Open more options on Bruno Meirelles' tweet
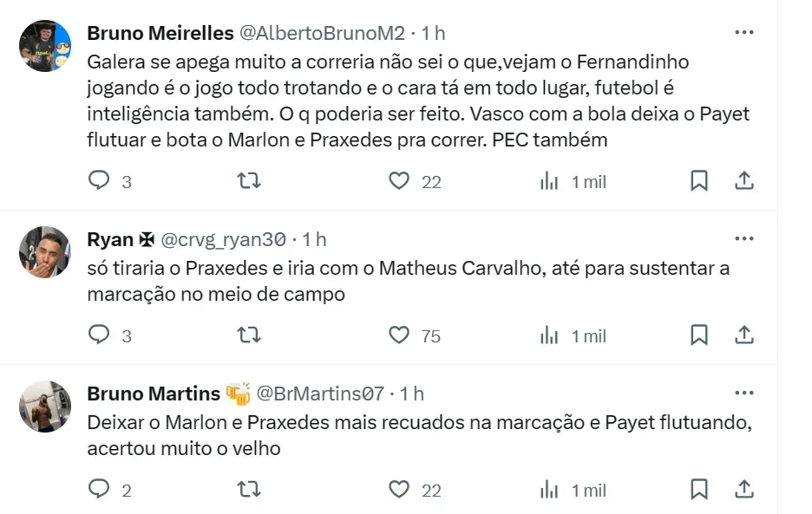 [743, 33]
